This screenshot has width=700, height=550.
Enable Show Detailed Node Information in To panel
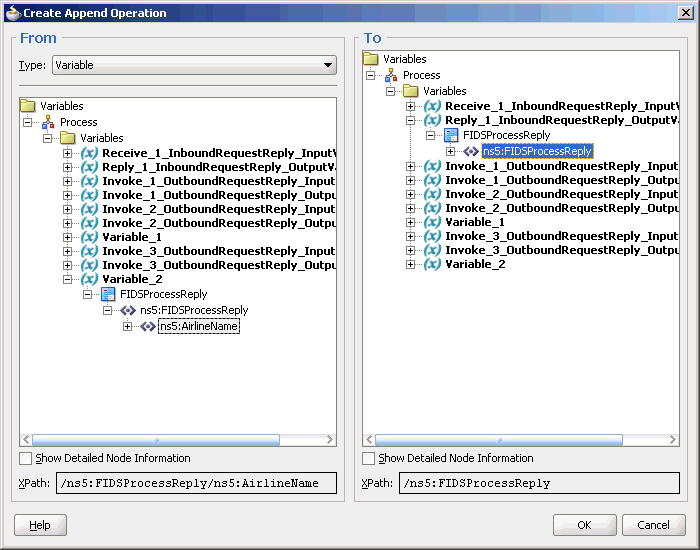[369, 458]
